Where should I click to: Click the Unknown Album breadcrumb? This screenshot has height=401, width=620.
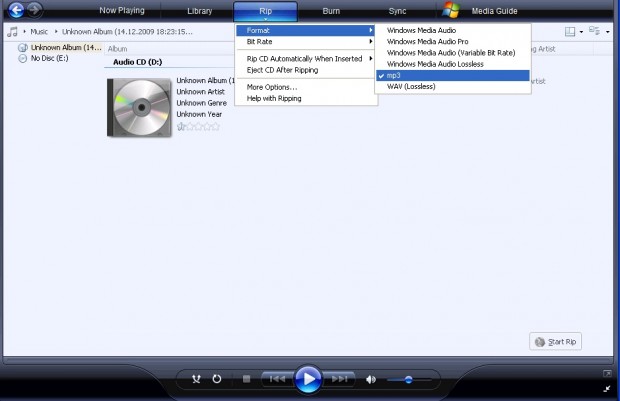127,32
